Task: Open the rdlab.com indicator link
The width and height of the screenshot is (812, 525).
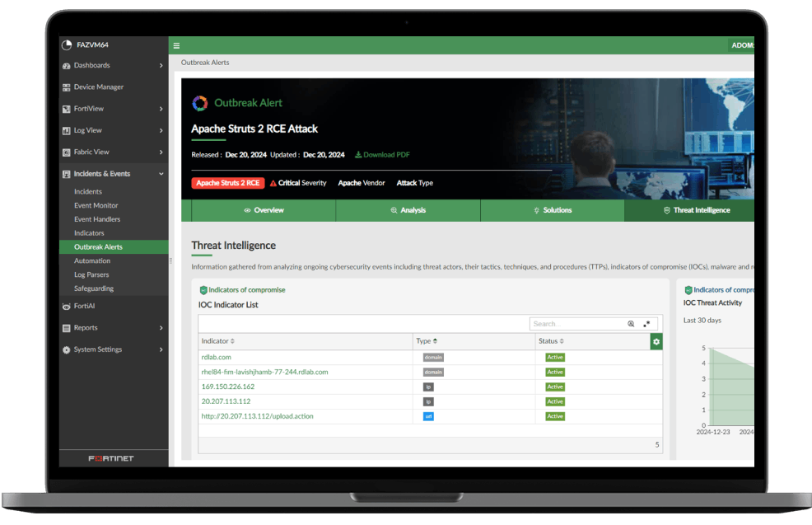Action: tap(216, 358)
